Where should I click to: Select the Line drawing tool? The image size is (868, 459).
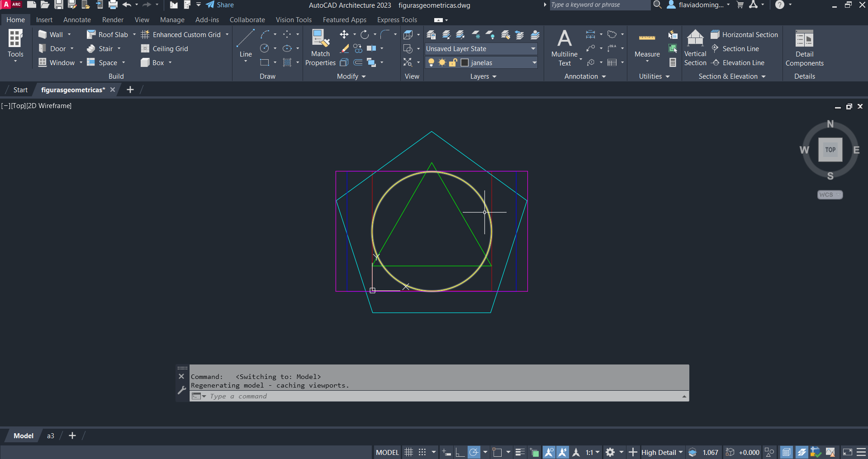(x=245, y=43)
